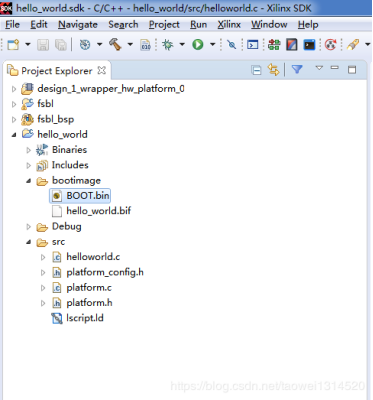
Task: Toggle Link with Editor arrows icon
Action: click(x=273, y=70)
